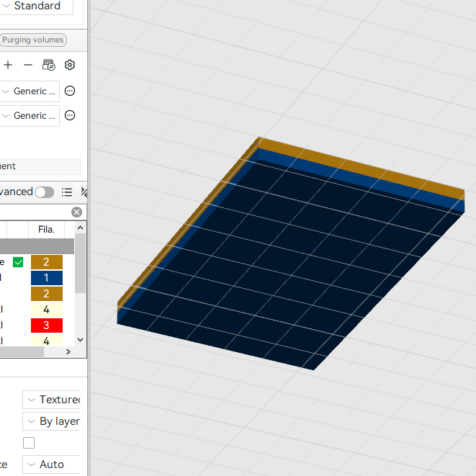Click the yellow filament 4 swatch below red
This screenshot has width=476, height=476.
click(47, 341)
